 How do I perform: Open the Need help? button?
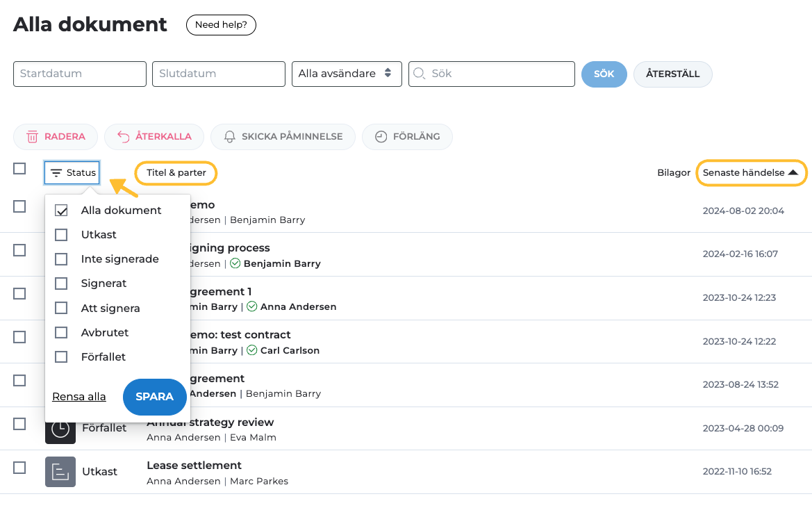(x=221, y=25)
